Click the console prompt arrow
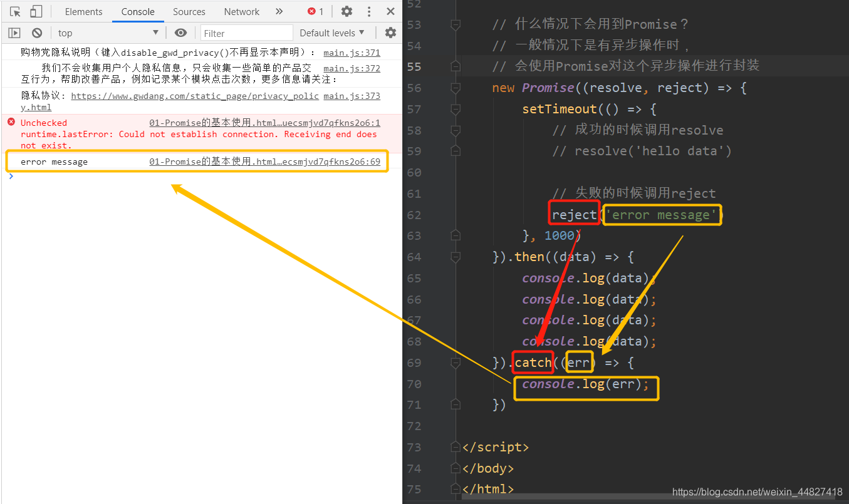Image resolution: width=849 pixels, height=504 pixels. 11,176
